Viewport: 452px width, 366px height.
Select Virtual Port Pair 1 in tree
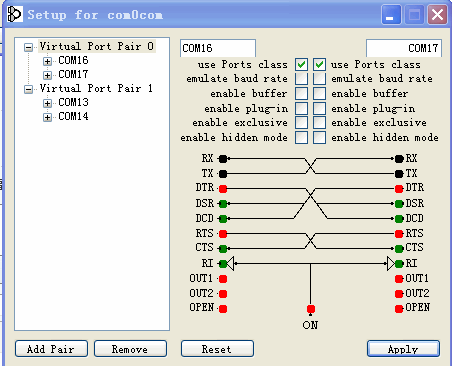point(96,89)
